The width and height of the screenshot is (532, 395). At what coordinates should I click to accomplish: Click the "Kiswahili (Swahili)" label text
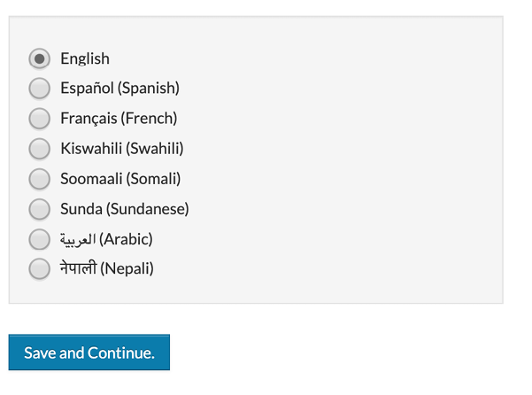coord(122,149)
